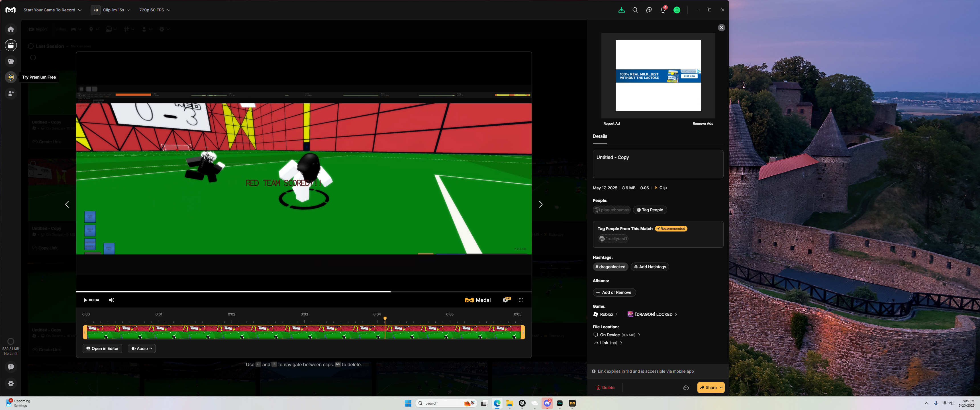
Task: Click the orange timeline playhead marker
Action: (x=385, y=318)
